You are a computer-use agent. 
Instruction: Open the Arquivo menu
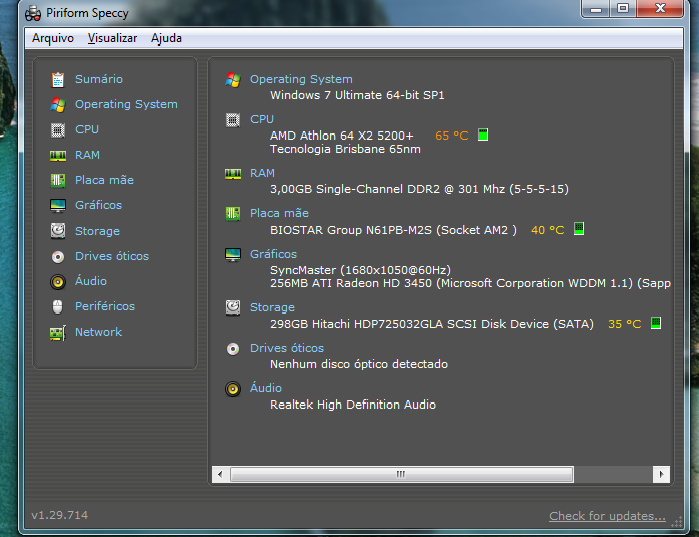pos(53,38)
